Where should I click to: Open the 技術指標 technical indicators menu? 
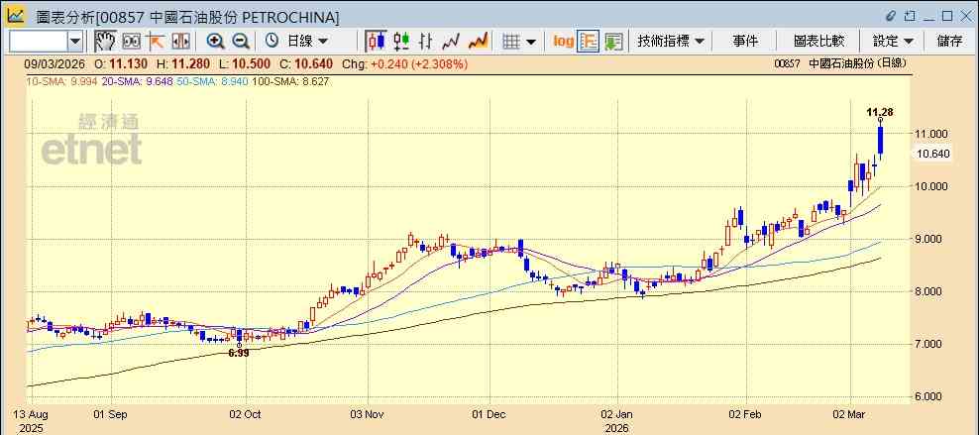(x=671, y=42)
